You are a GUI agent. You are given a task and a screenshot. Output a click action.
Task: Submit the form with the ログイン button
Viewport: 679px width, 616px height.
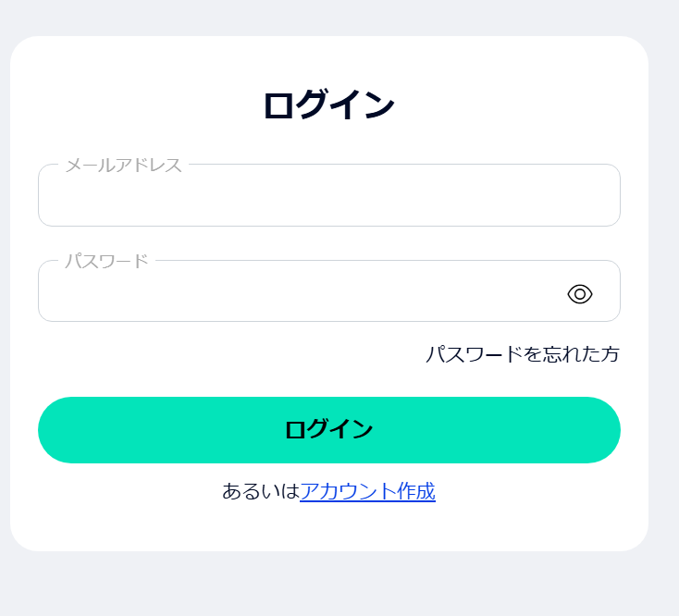[328, 430]
